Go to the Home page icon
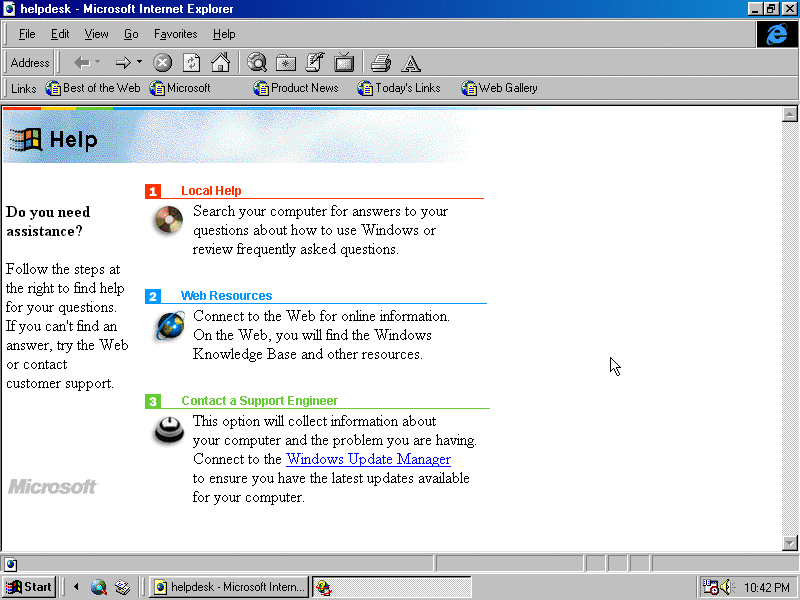The width and height of the screenshot is (800, 600). [x=220, y=63]
